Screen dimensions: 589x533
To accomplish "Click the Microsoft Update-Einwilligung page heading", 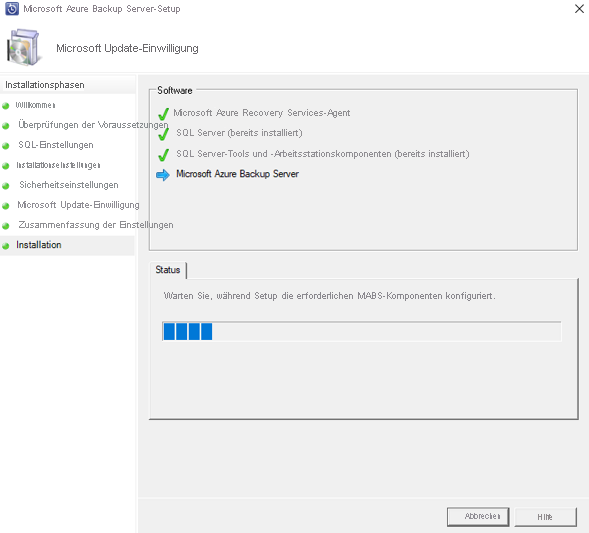I will point(127,48).
